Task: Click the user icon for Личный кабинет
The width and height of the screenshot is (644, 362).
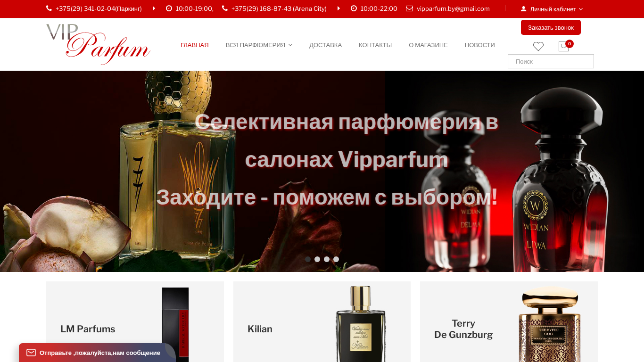Action: (523, 9)
